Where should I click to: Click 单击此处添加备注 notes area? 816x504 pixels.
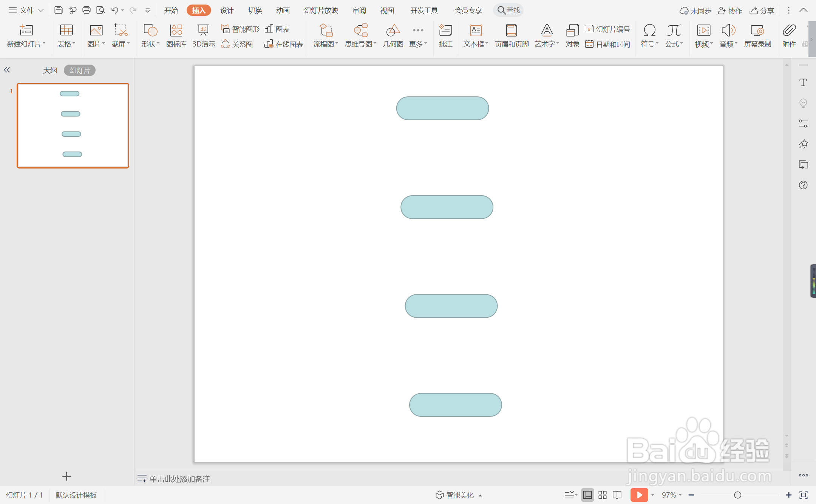click(179, 479)
